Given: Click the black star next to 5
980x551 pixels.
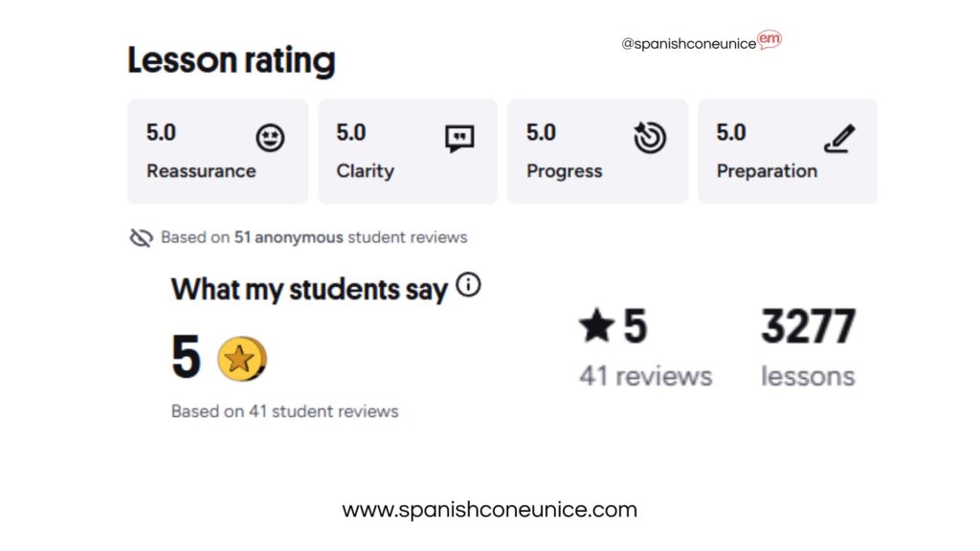Looking at the screenshot, I should coord(596,327).
